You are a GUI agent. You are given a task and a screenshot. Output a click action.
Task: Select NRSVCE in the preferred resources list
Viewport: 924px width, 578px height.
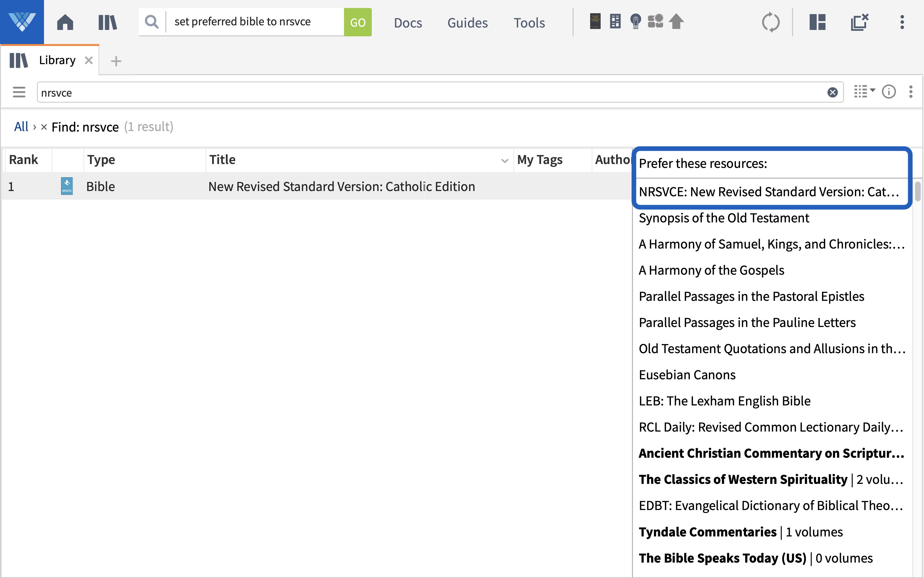coord(769,192)
